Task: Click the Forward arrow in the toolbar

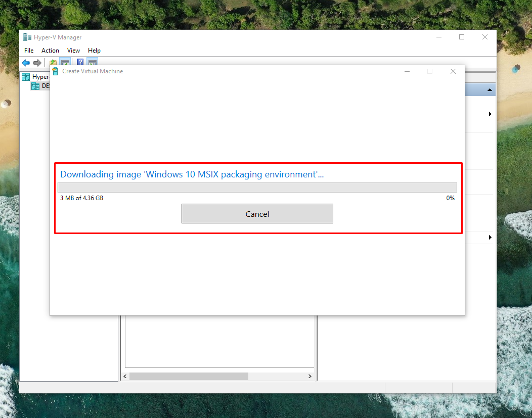Action: [x=37, y=63]
